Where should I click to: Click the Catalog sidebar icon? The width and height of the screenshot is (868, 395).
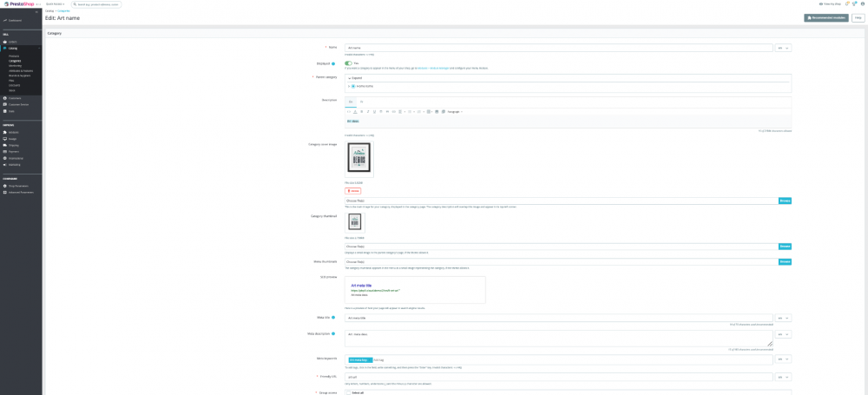[x=4, y=49]
